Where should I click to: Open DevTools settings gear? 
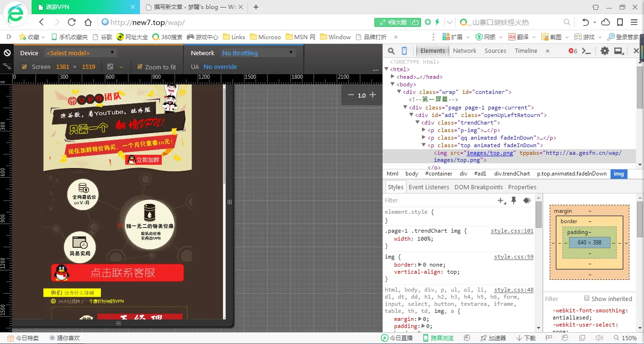pos(604,51)
